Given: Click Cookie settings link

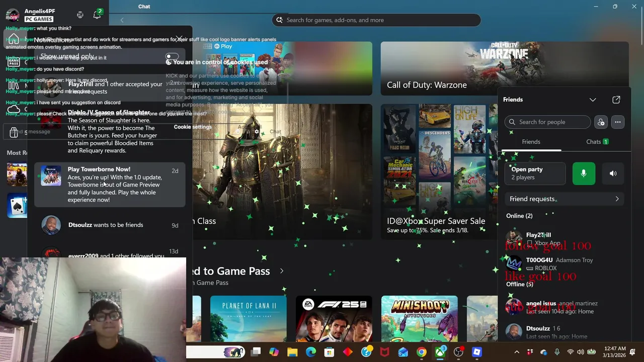Looking at the screenshot, I should pos(193,127).
